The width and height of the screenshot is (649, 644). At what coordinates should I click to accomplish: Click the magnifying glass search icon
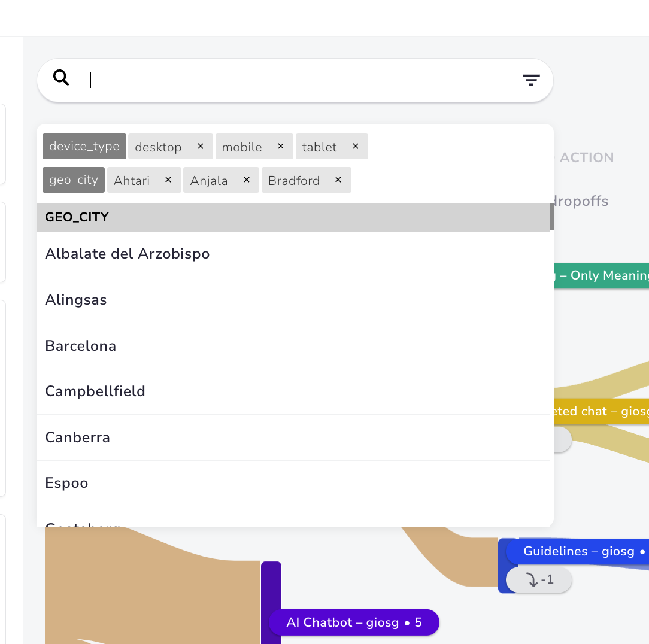pyautogui.click(x=61, y=77)
